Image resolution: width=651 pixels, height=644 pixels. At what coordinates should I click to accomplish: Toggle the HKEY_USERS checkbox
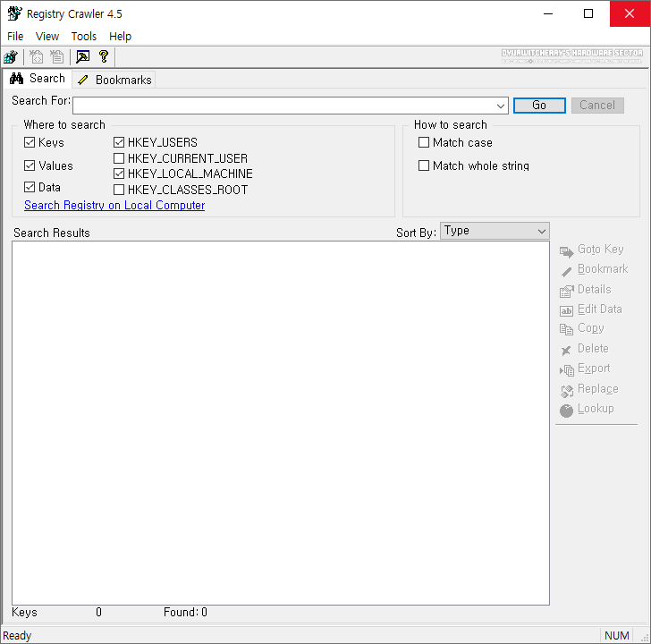[119, 142]
